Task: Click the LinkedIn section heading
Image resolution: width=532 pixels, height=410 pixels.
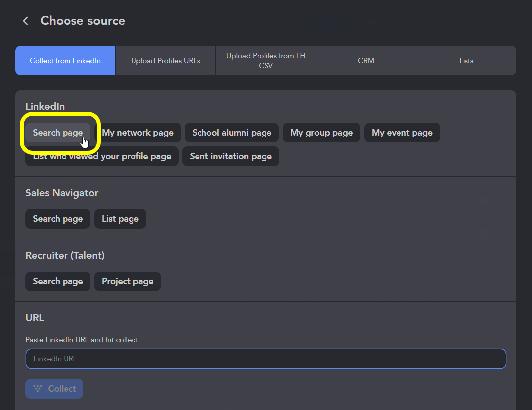Action: [x=45, y=106]
